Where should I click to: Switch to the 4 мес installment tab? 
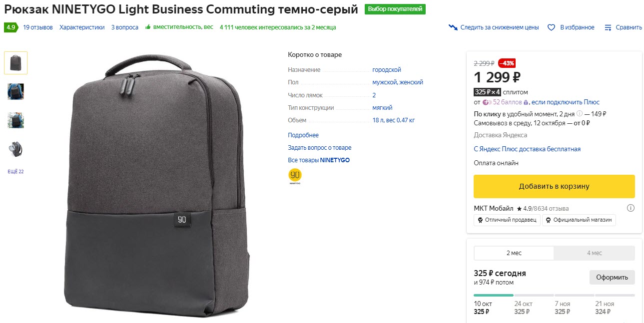coord(594,253)
